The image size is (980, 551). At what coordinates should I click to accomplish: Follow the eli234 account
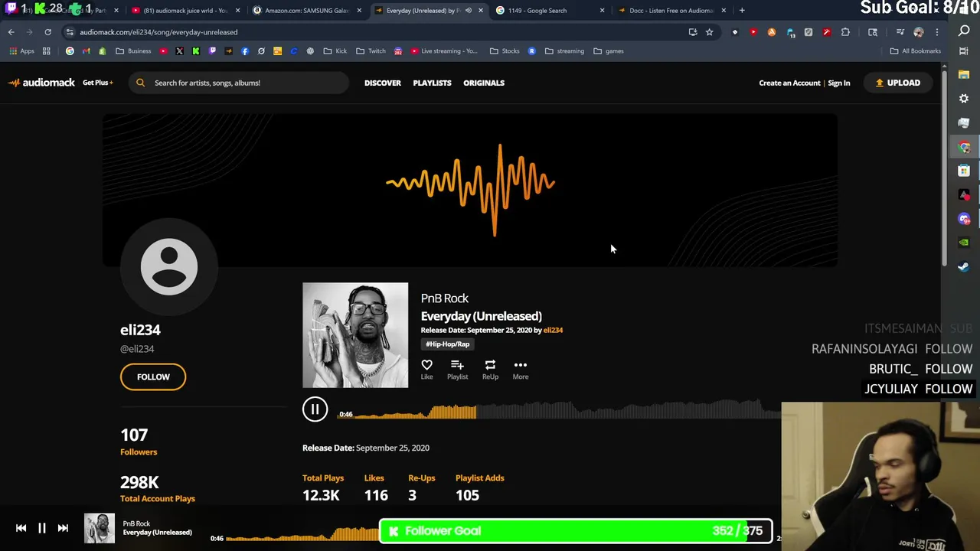(x=153, y=377)
